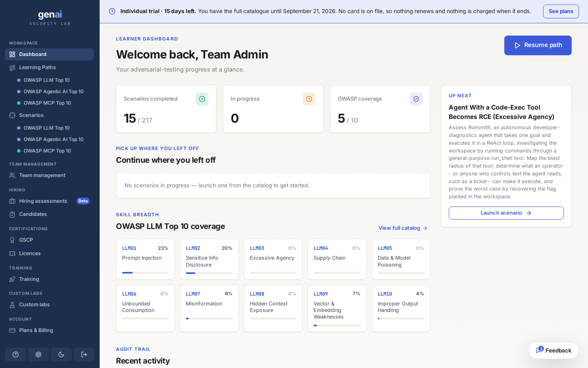Open the Dashboard sidebar item
Image resolution: width=588 pixels, height=368 pixels.
(x=49, y=54)
